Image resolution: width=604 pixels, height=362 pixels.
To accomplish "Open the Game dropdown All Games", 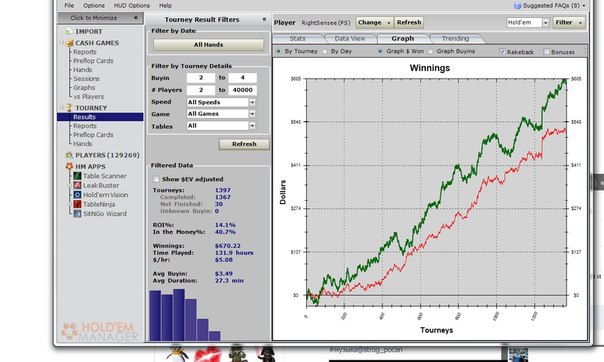I will [221, 114].
